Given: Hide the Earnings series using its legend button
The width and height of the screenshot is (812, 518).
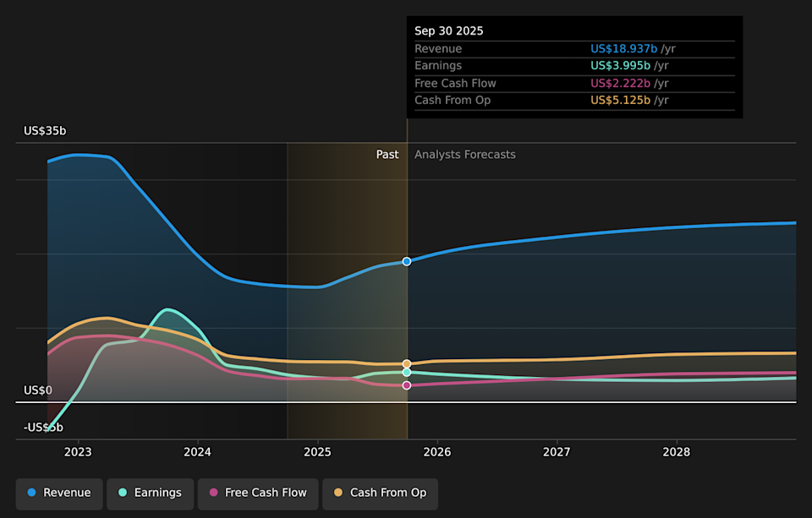Looking at the screenshot, I should [x=150, y=493].
